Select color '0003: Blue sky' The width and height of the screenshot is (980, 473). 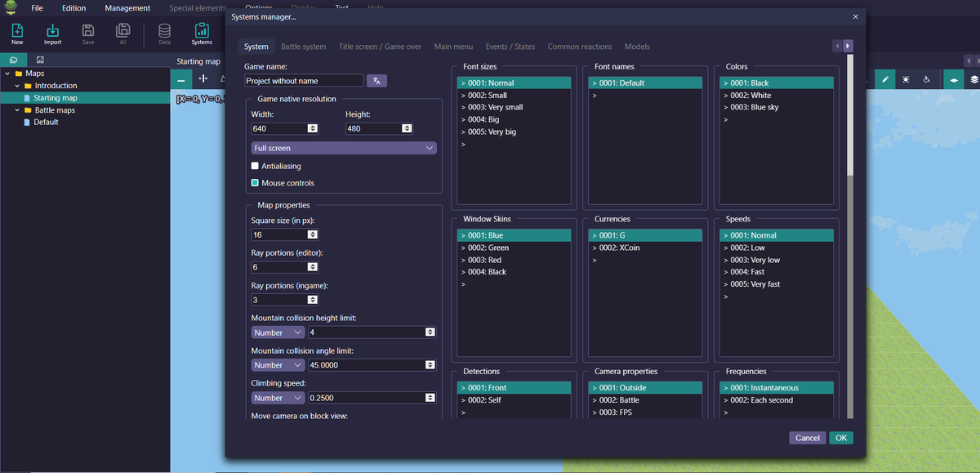pyautogui.click(x=777, y=107)
